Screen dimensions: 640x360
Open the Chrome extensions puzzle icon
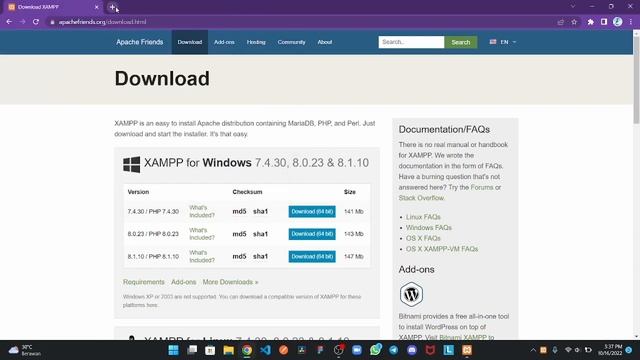click(x=591, y=22)
